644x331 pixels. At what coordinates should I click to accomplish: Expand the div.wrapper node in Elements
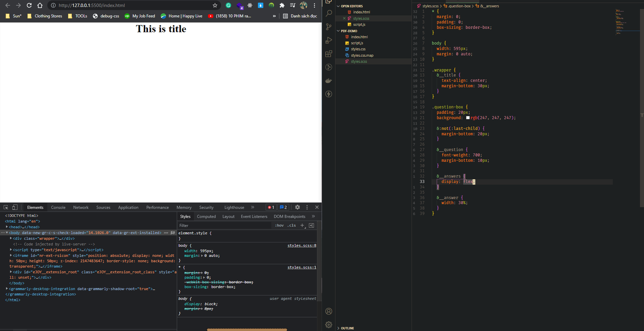click(x=11, y=238)
